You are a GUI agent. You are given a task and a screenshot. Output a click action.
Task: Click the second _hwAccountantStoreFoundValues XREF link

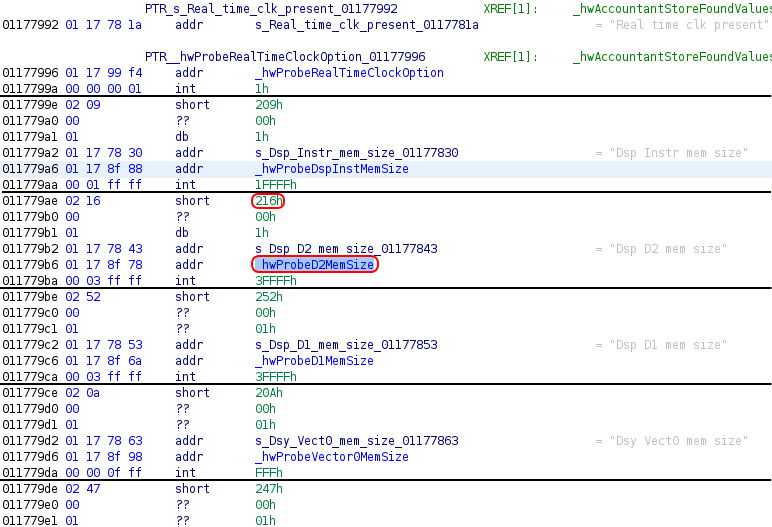pyautogui.click(x=672, y=57)
